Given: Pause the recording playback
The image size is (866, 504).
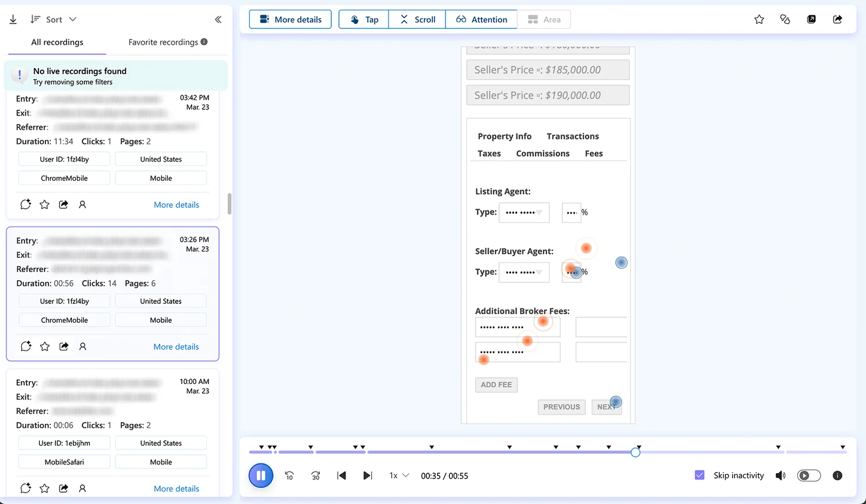Looking at the screenshot, I should point(261,476).
